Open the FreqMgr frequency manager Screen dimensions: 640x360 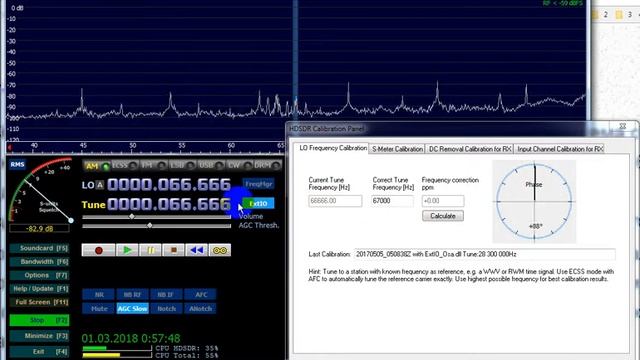(x=258, y=184)
